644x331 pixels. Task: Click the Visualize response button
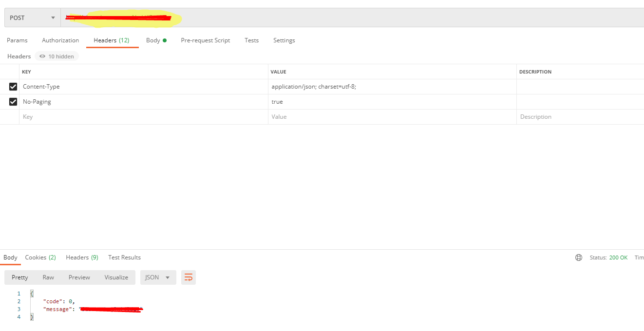click(x=116, y=277)
